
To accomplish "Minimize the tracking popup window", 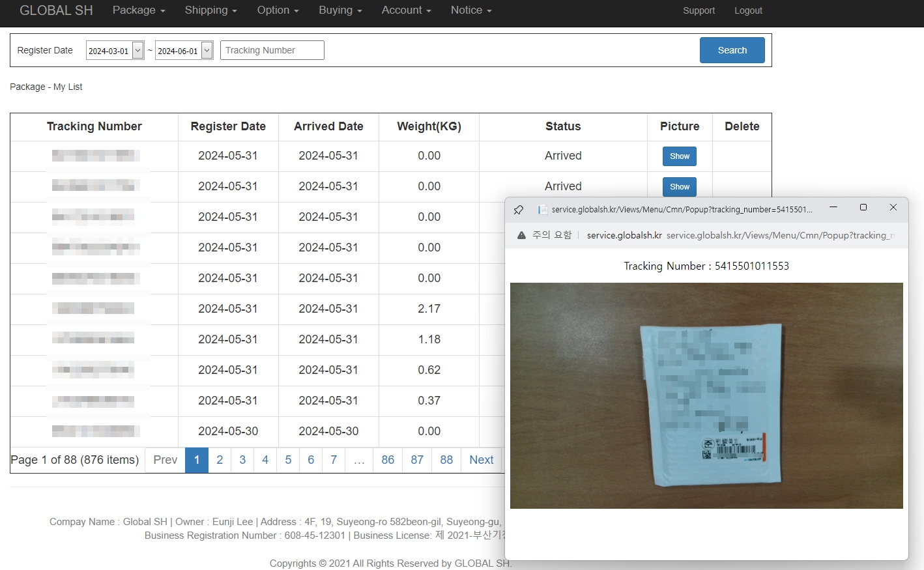I will [833, 207].
